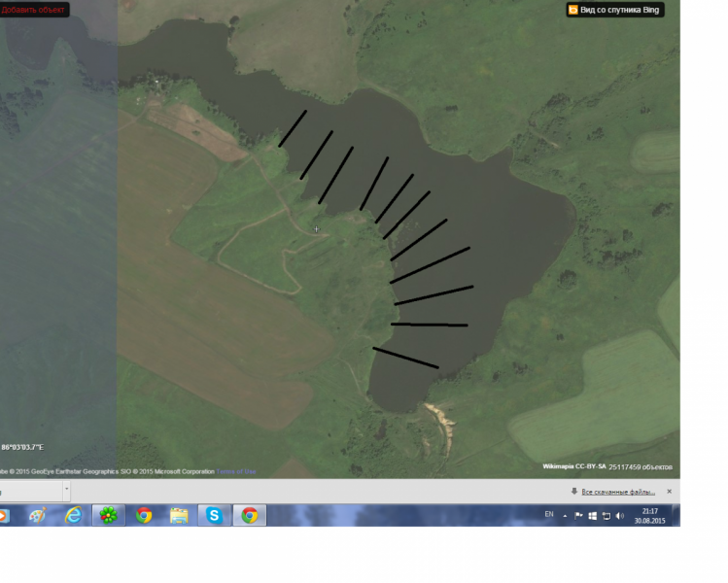This screenshot has height=583, width=728.
Task: Open the paint tool taskbar icon
Action: click(37, 515)
